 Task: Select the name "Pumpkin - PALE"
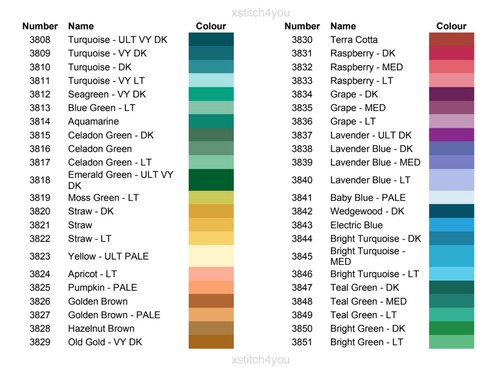click(x=103, y=287)
